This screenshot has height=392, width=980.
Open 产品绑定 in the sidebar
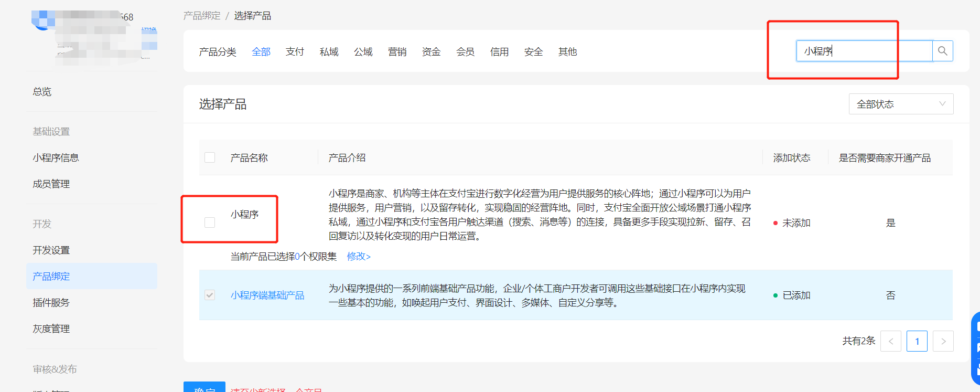92,276
